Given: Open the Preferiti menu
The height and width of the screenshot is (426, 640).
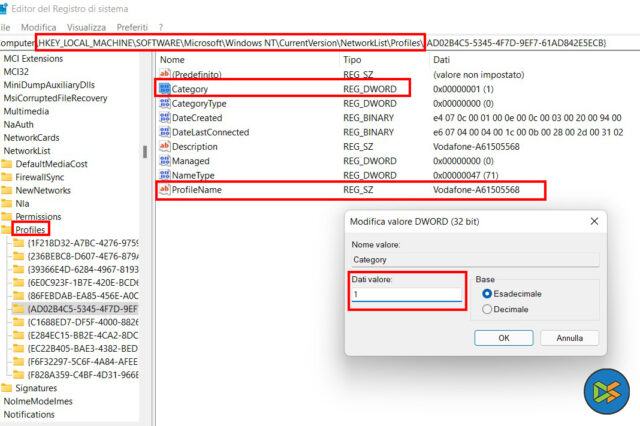Looking at the screenshot, I should click(x=132, y=27).
